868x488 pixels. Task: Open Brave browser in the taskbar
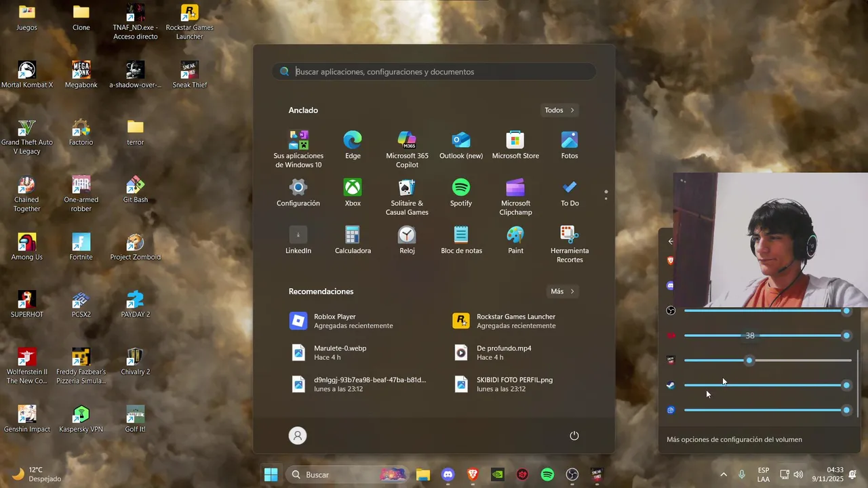click(x=473, y=474)
